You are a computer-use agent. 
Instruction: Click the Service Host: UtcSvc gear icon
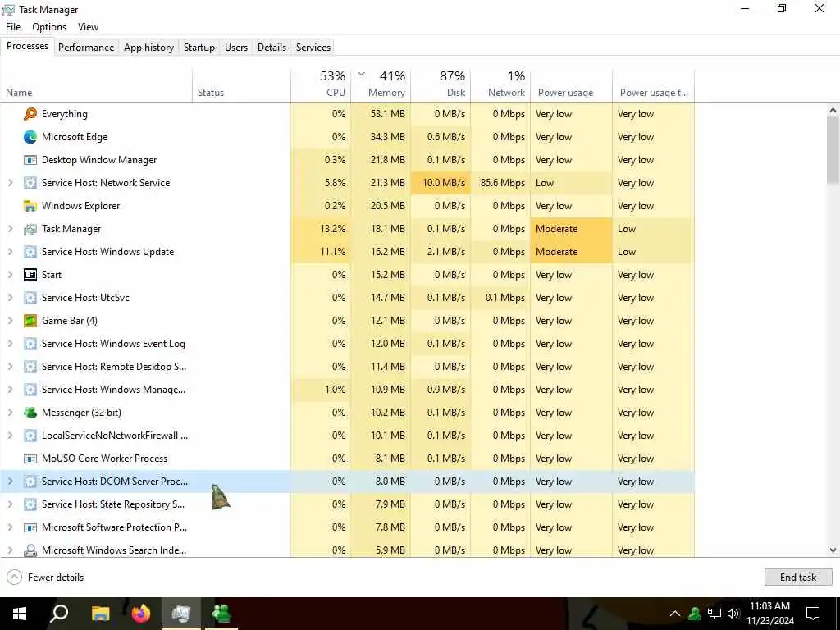click(30, 297)
